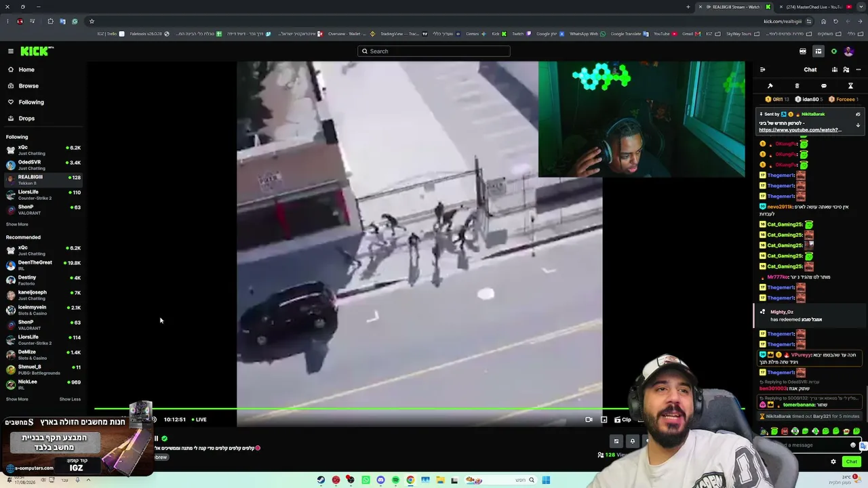Open WhatsApp from the taskbar
The height and width of the screenshot is (488, 868).
tap(366, 480)
